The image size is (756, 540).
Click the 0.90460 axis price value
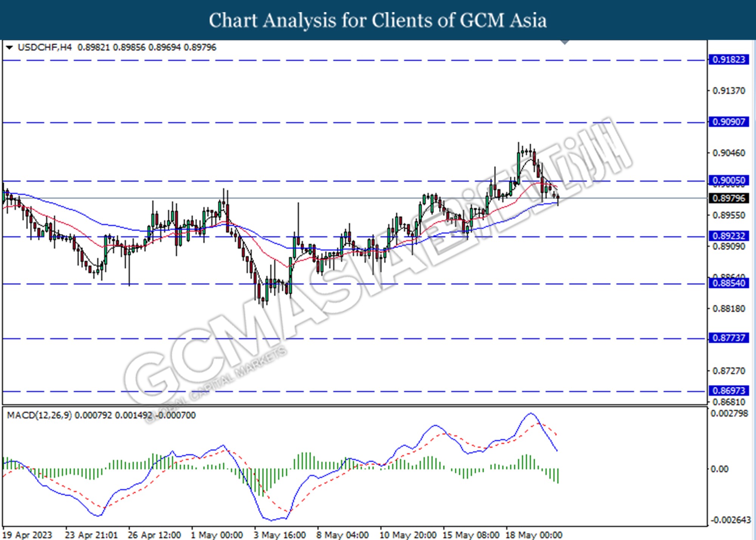coord(729,153)
